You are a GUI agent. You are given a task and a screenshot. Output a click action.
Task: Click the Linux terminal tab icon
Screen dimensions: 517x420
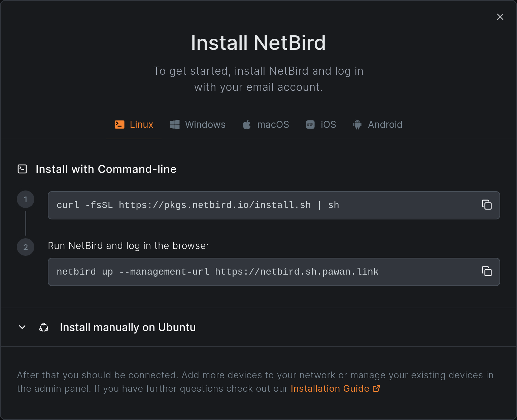click(119, 125)
